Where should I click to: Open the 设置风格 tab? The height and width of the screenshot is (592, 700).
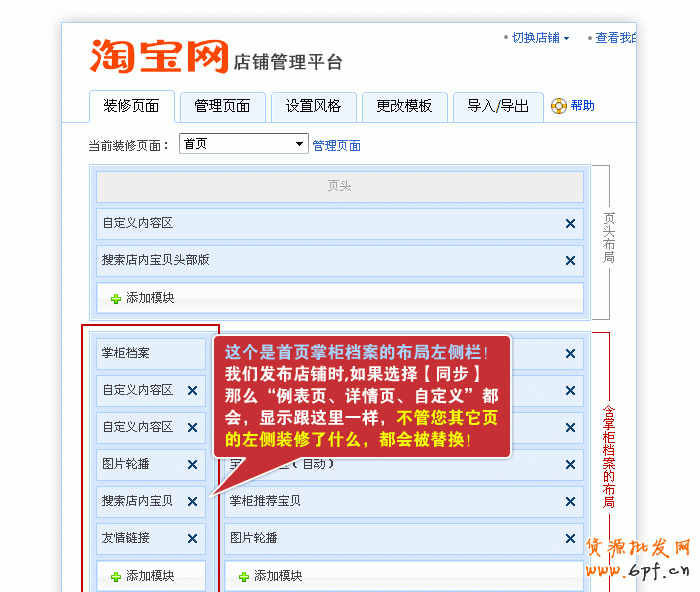(313, 106)
